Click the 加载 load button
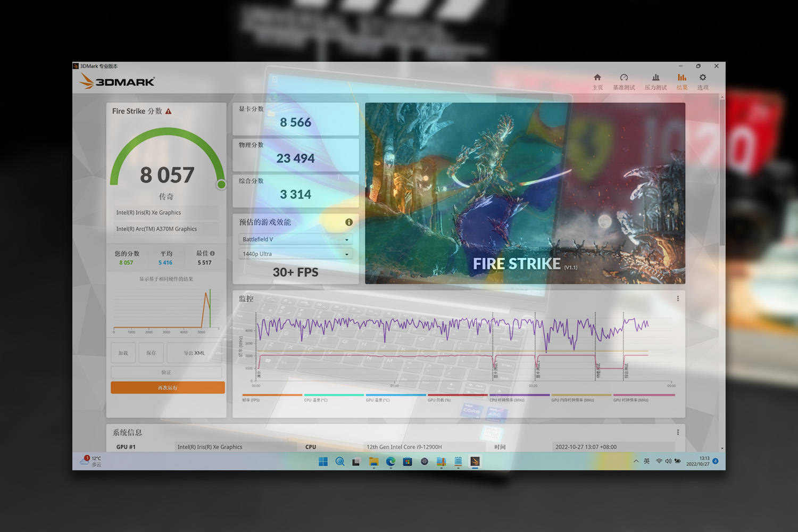The width and height of the screenshot is (798, 532). pyautogui.click(x=123, y=353)
